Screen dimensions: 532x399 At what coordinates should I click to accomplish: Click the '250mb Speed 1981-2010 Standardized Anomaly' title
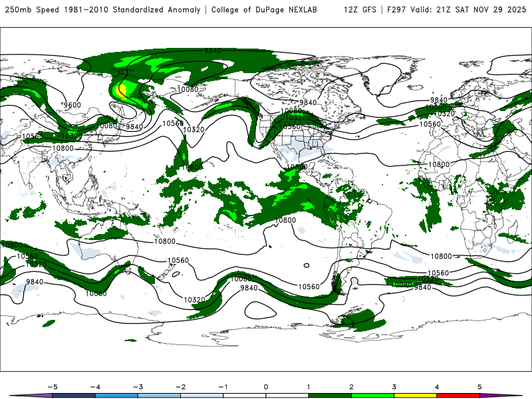pos(103,9)
